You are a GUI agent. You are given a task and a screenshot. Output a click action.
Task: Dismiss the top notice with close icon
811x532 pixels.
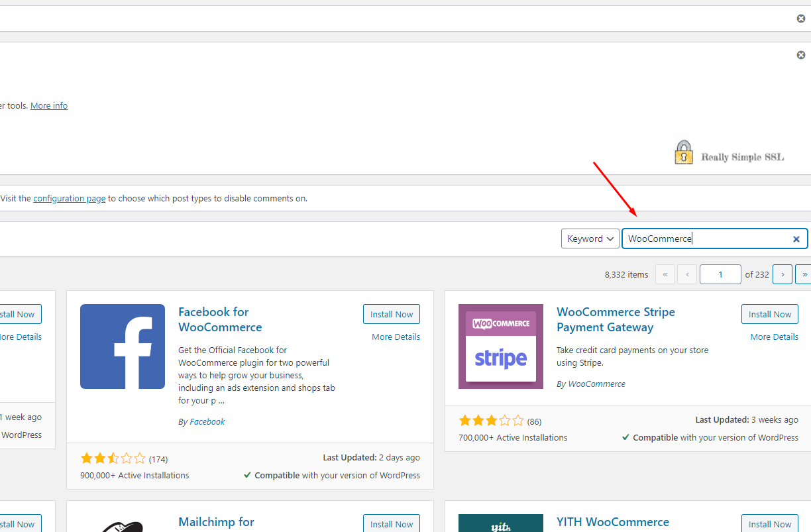800,19
